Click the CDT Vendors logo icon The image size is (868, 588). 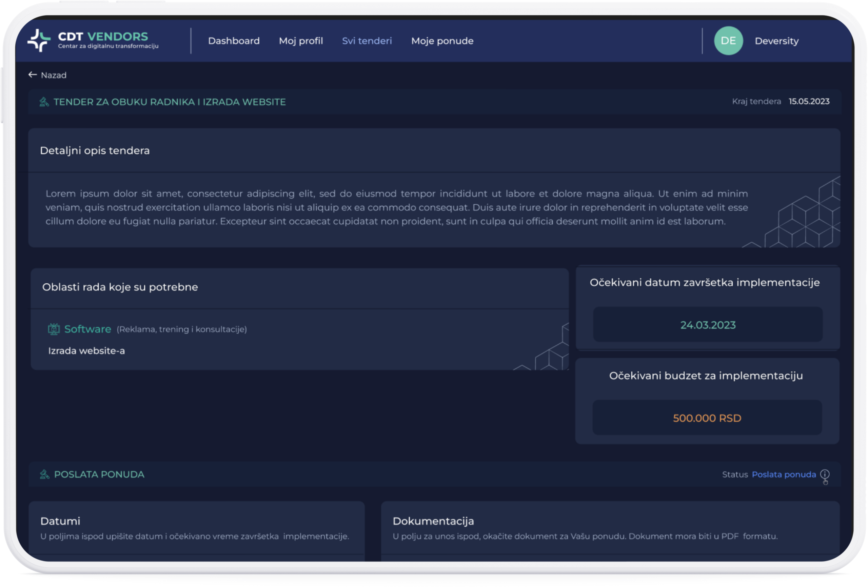(39, 40)
